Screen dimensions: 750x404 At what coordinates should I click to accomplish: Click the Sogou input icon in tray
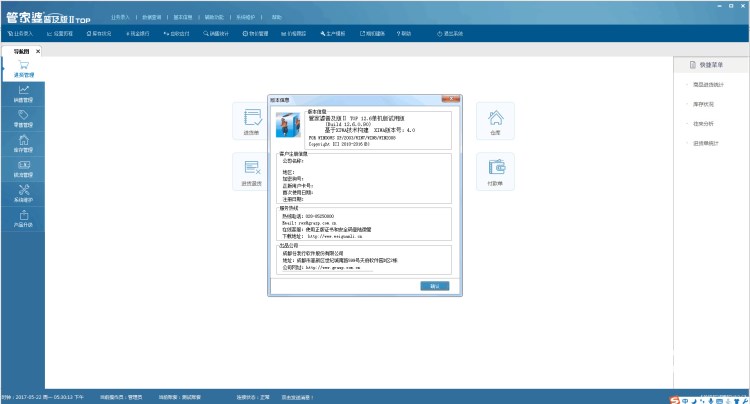674,401
